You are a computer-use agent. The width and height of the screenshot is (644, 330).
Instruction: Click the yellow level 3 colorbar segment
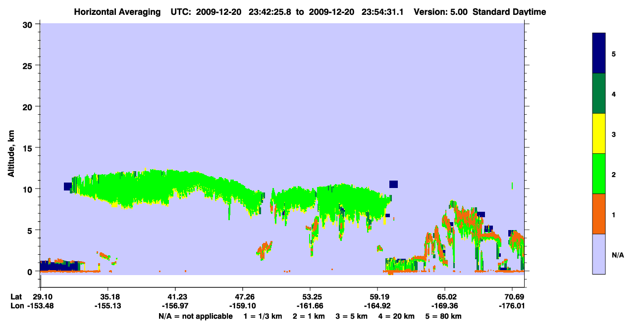pos(599,134)
